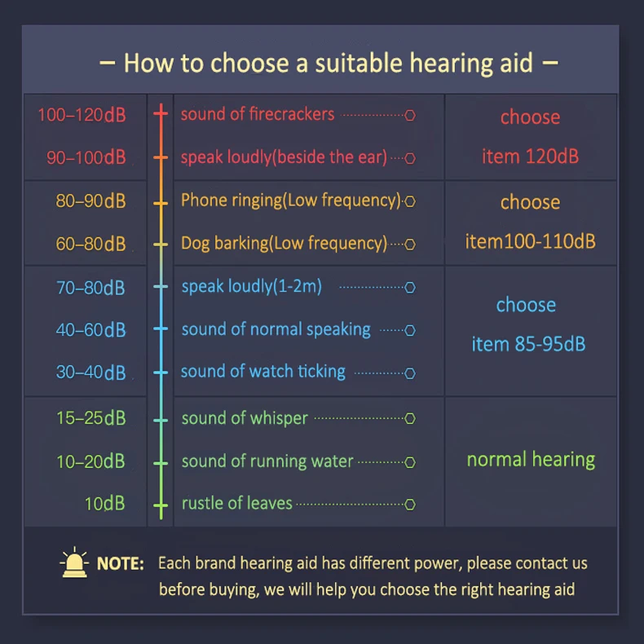Click the circle marker after speak loudly(beside the ear)
This screenshot has height=644, width=644.
pyautogui.click(x=410, y=158)
